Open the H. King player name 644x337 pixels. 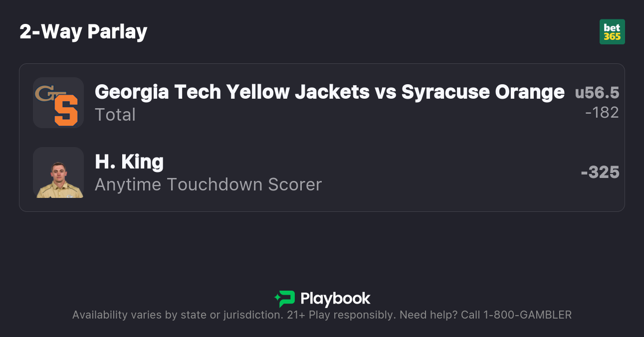point(129,162)
